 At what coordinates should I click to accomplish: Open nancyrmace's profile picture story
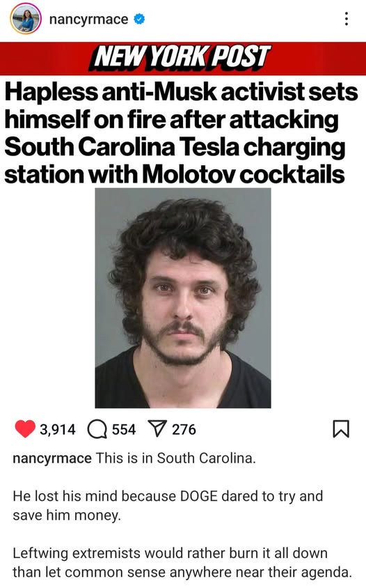(26, 19)
